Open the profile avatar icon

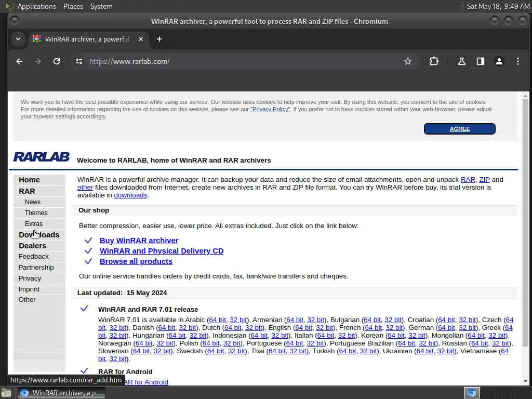click(x=499, y=61)
